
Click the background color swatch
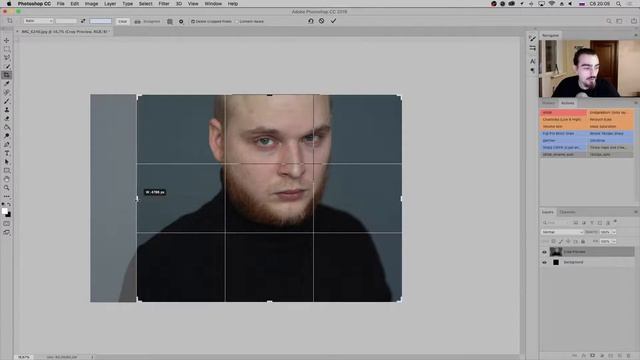click(x=9, y=215)
